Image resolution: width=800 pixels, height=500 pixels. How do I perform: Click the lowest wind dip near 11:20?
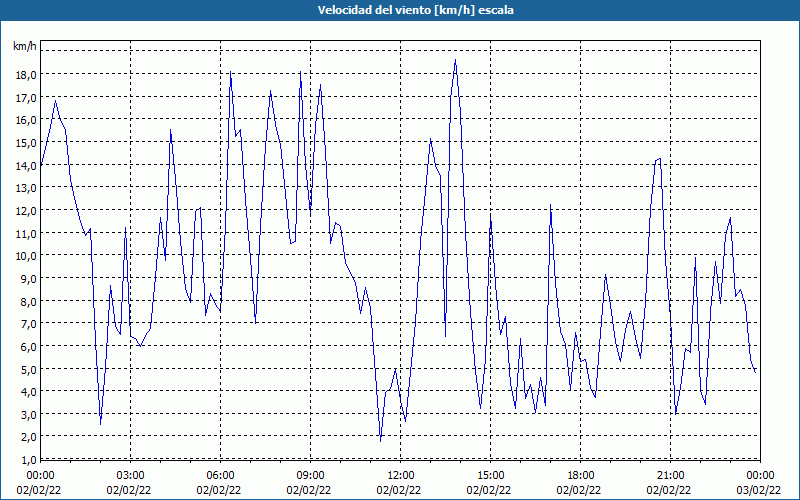(x=381, y=441)
